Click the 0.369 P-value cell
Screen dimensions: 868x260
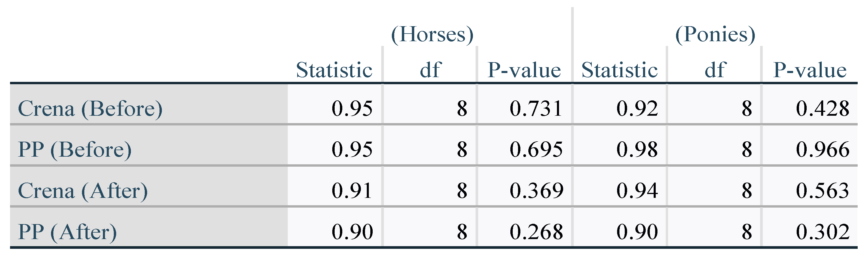tap(536, 191)
